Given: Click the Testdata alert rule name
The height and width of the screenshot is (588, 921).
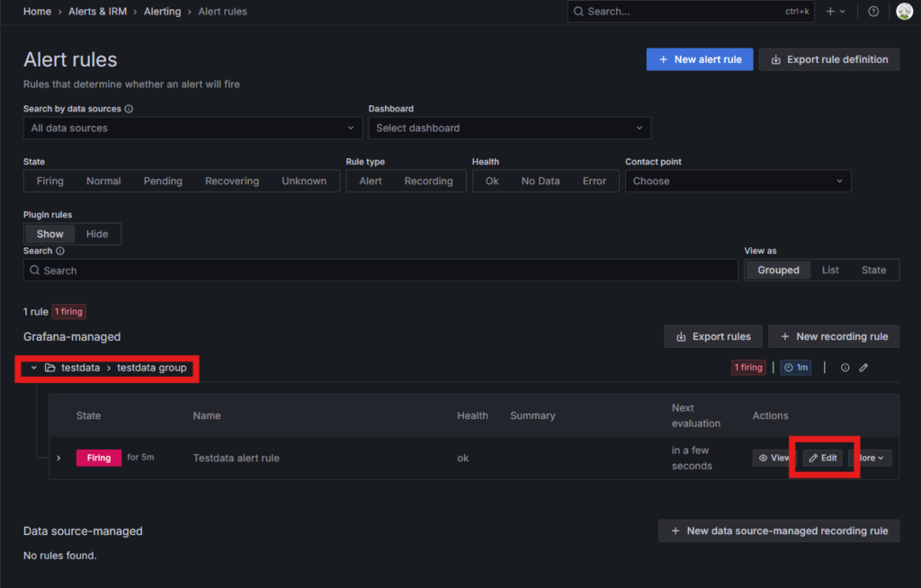Looking at the screenshot, I should 237,458.
